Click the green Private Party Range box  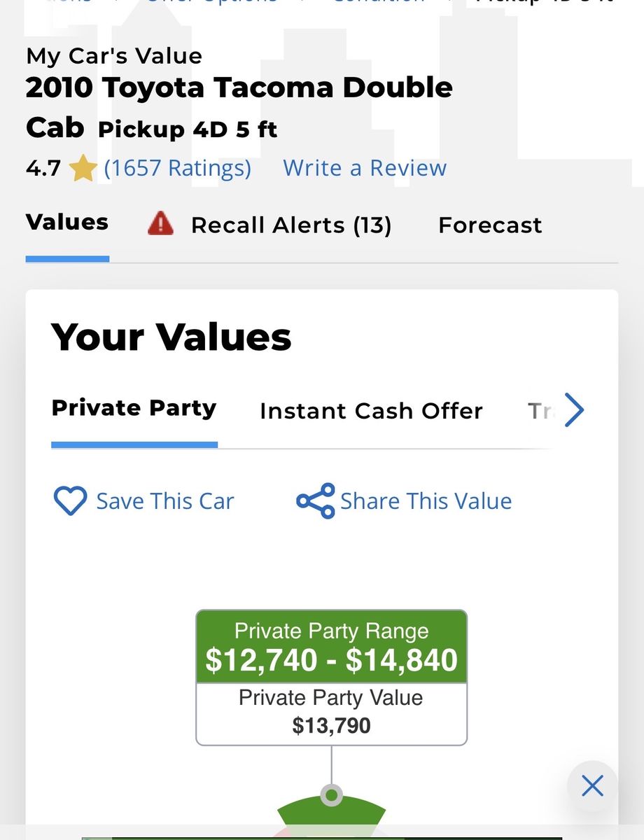click(x=331, y=647)
